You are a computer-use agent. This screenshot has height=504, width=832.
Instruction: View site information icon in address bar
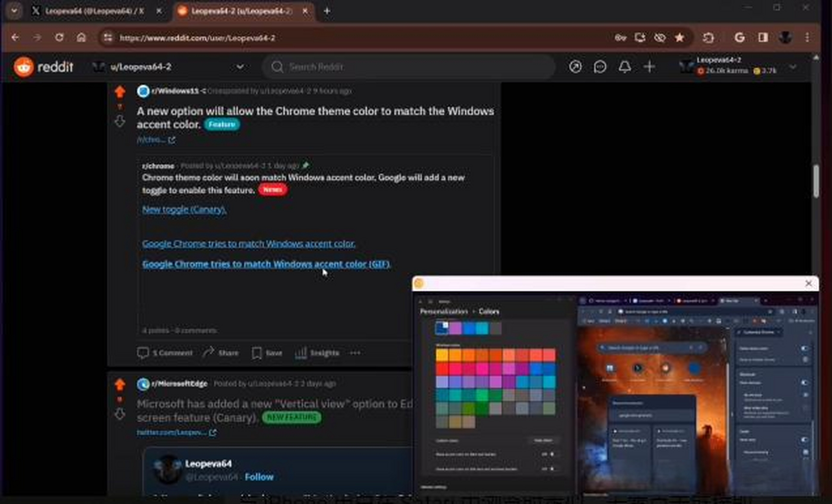[108, 38]
